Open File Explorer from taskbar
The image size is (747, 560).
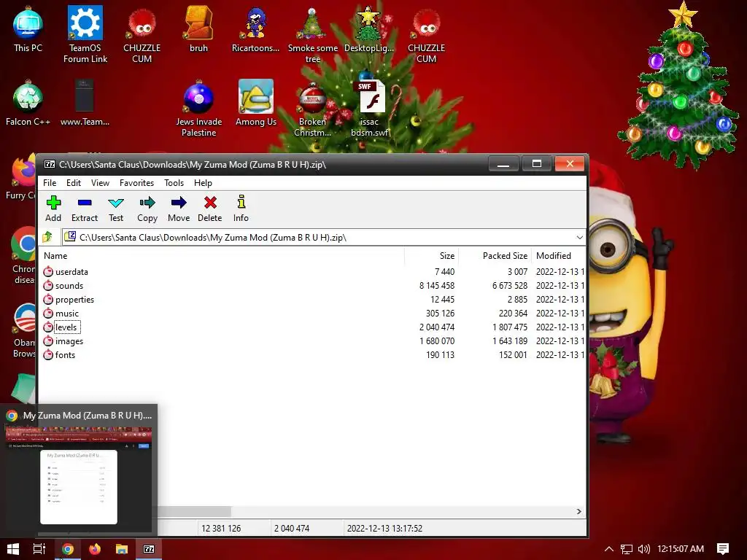coord(122,549)
